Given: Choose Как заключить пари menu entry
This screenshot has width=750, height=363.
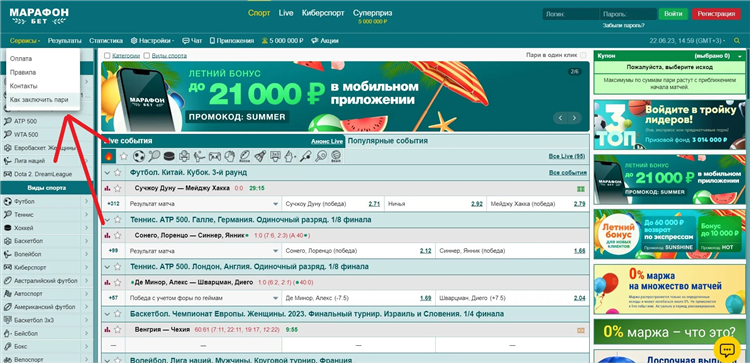Looking at the screenshot, I should [39, 99].
